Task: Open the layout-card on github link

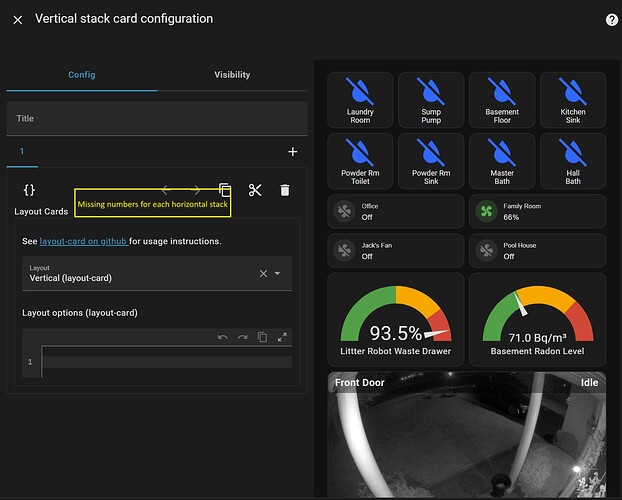Action: click(83, 241)
